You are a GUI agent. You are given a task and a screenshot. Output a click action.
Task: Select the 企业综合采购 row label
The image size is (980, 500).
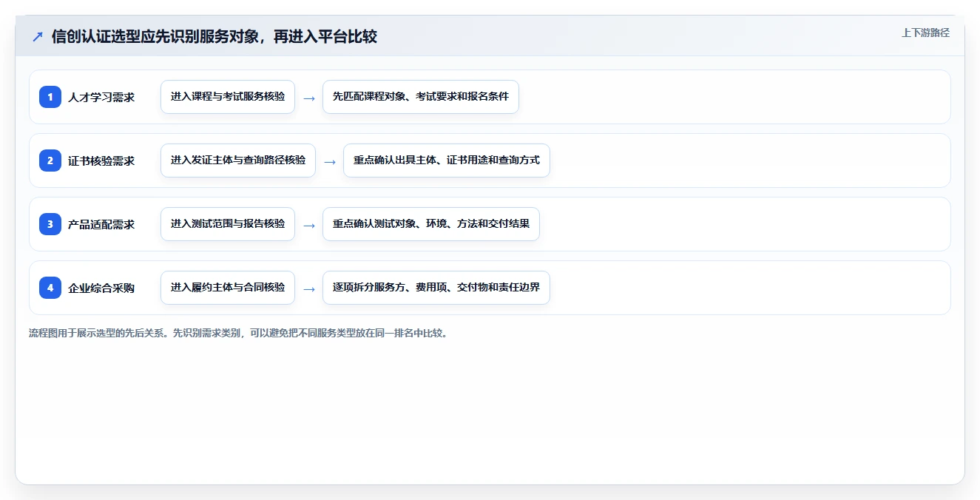coord(101,288)
